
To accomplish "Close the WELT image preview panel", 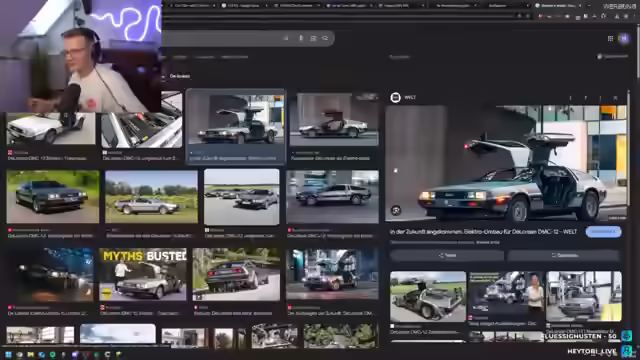I will tap(615, 98).
